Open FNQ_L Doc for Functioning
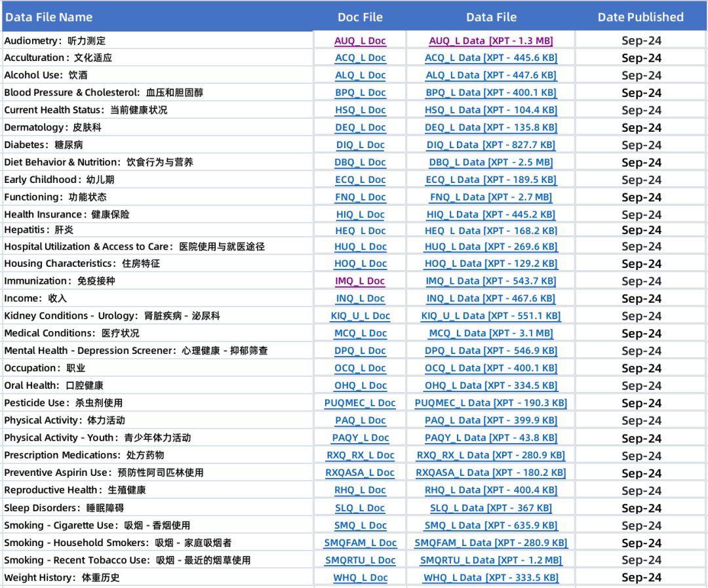 (x=361, y=197)
